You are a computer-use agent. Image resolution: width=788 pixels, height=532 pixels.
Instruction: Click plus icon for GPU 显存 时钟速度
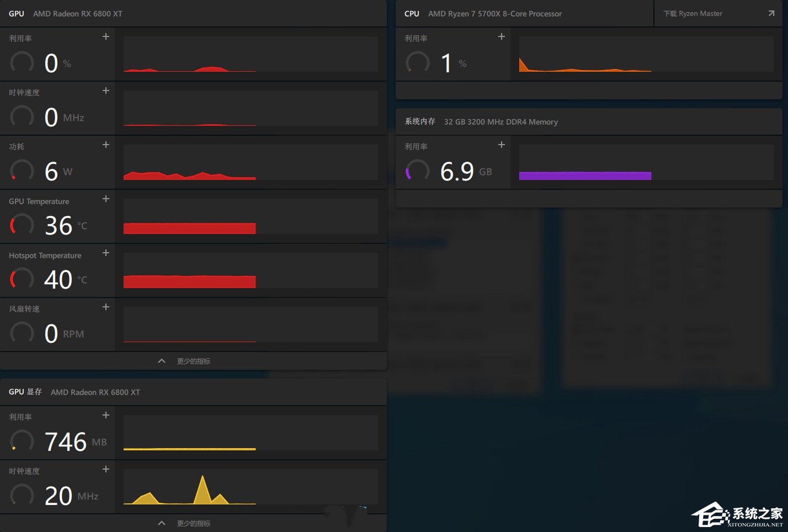point(106,469)
